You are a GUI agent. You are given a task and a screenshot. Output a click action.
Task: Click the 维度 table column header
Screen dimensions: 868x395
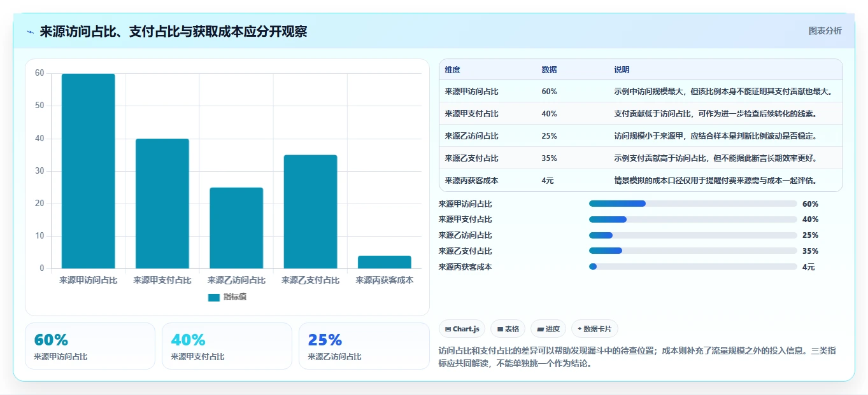(x=452, y=69)
